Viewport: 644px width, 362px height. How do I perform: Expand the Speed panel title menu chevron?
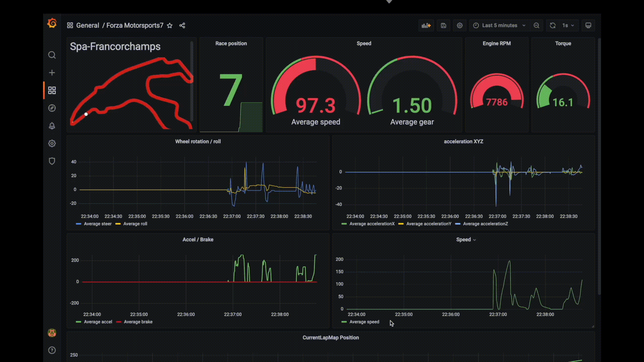(x=474, y=240)
